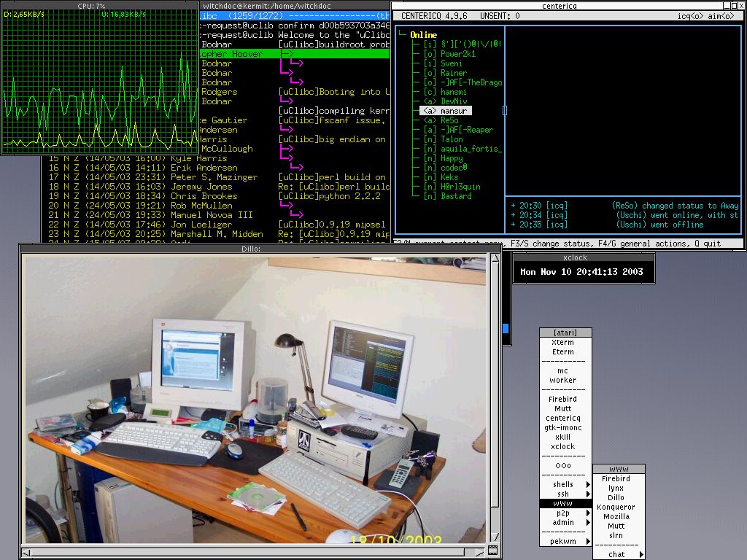
Task: Expand the chat submenu in www menu
Action: 619,554
